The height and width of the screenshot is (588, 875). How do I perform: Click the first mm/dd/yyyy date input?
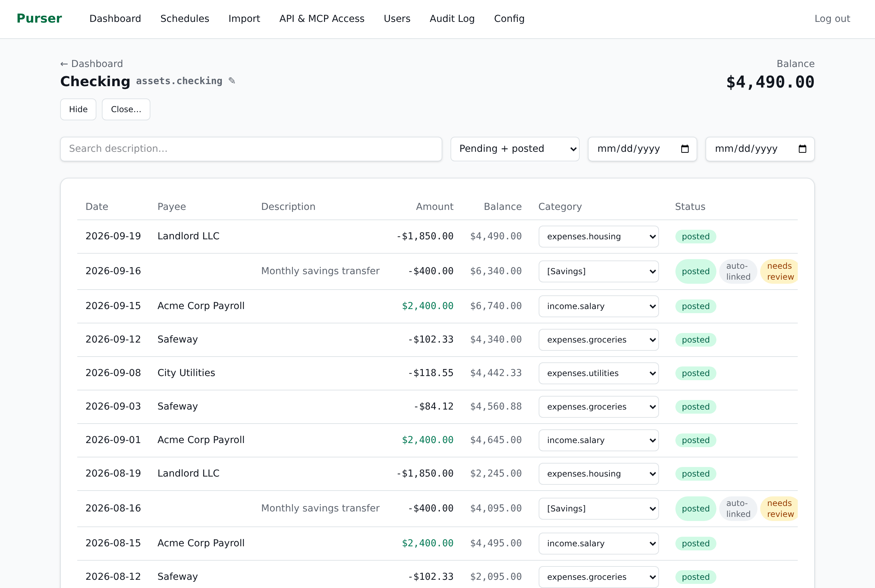point(642,149)
